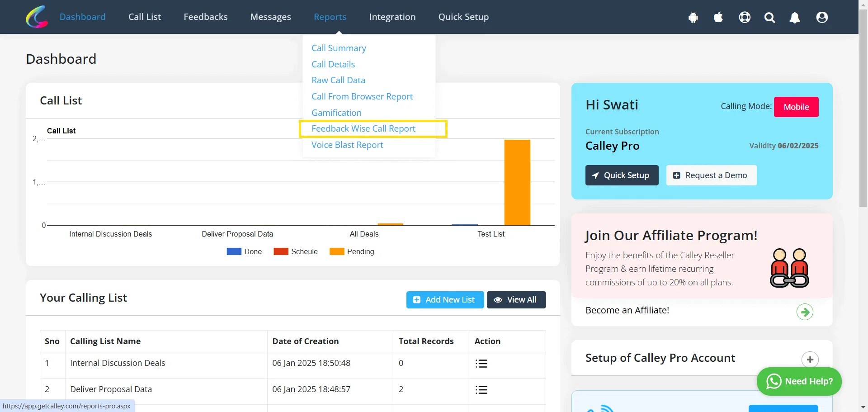Screen dimensions: 868x412
Task: Click the green Become an Affiliate arrow
Action: (x=805, y=312)
